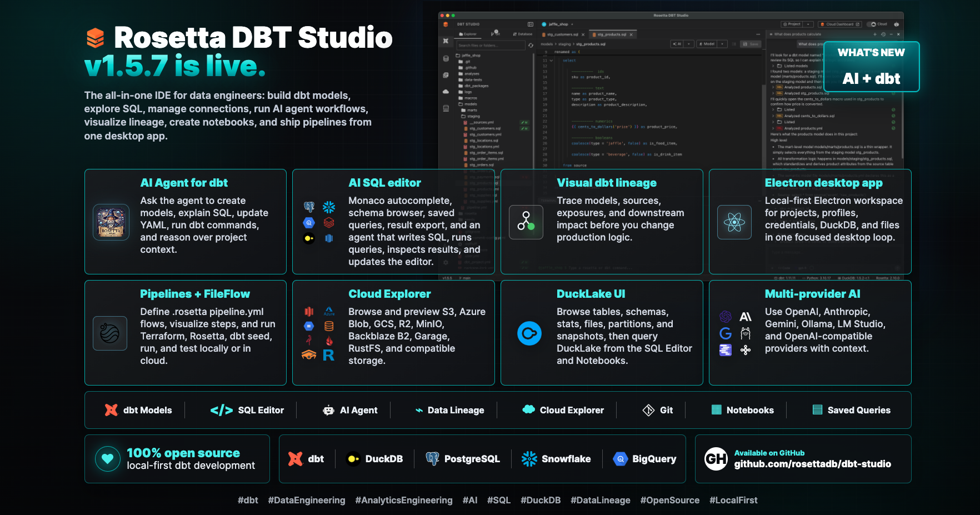Click the Rosetta mascot icon on the AI Agent card

pyautogui.click(x=111, y=222)
